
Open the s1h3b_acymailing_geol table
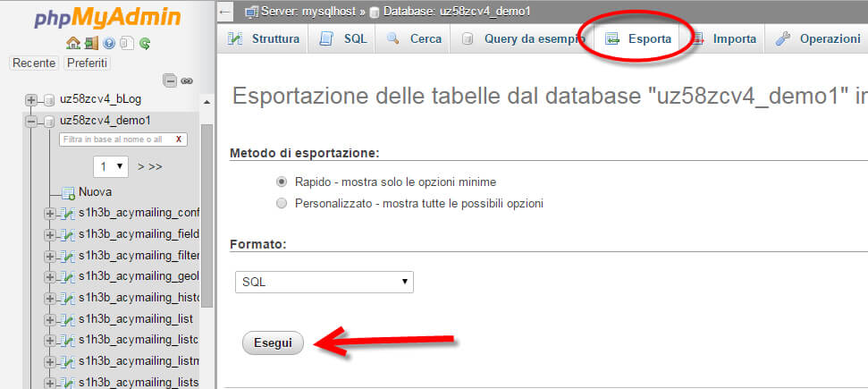click(139, 276)
